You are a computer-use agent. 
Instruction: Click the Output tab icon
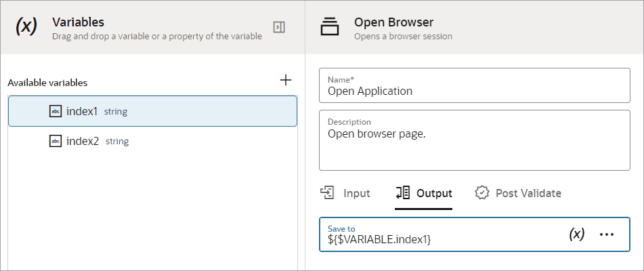click(402, 192)
